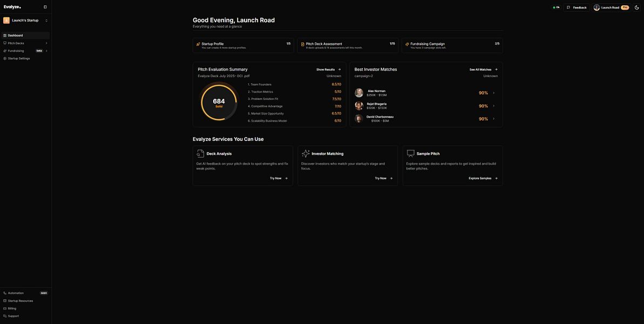Open the Dashboard menu item
Image resolution: width=644 pixels, height=324 pixels.
(25, 35)
